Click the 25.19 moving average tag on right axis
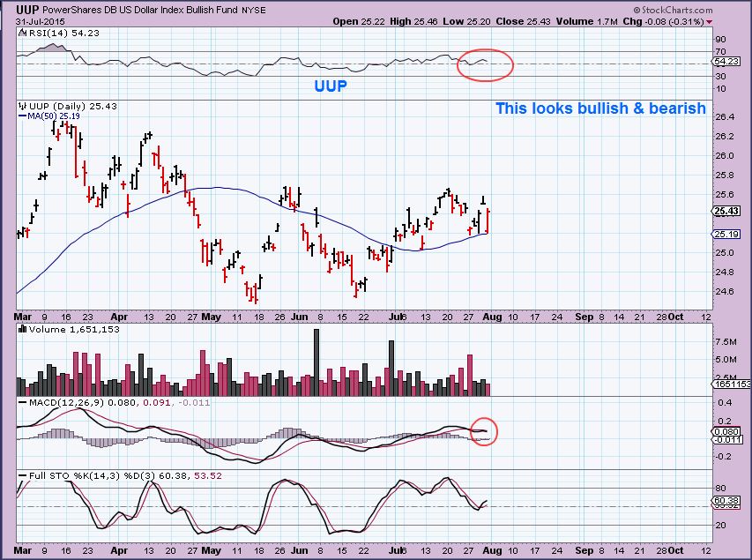The width and height of the screenshot is (752, 560). [726, 235]
